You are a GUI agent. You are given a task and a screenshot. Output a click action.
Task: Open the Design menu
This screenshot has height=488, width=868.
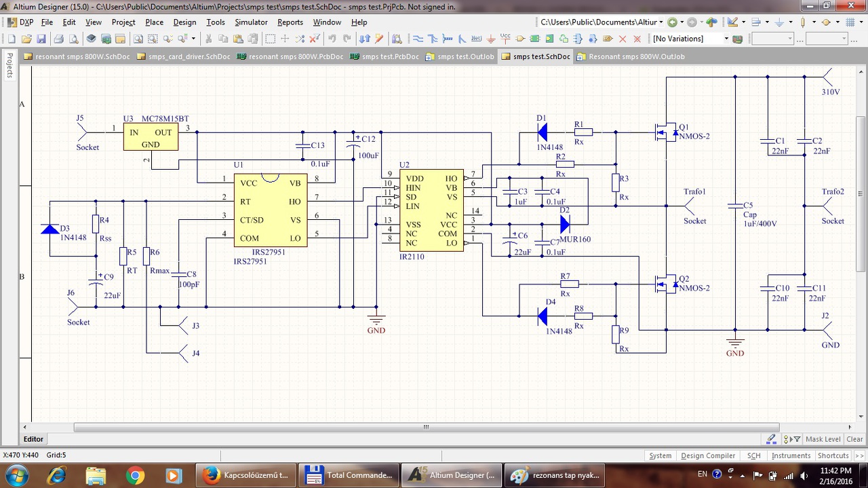[184, 22]
